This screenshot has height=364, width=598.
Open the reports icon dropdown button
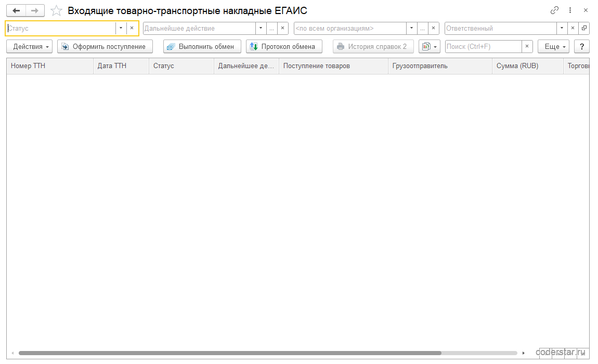tap(430, 47)
